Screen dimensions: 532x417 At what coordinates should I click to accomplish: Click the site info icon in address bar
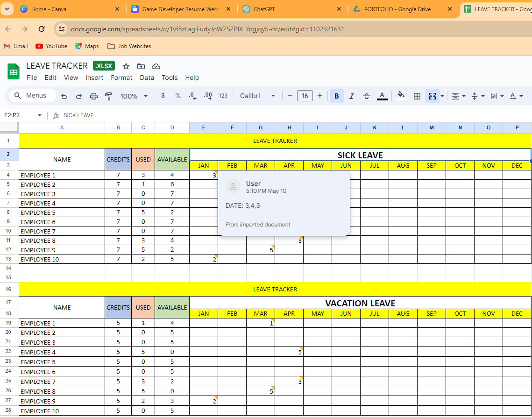(x=61, y=29)
